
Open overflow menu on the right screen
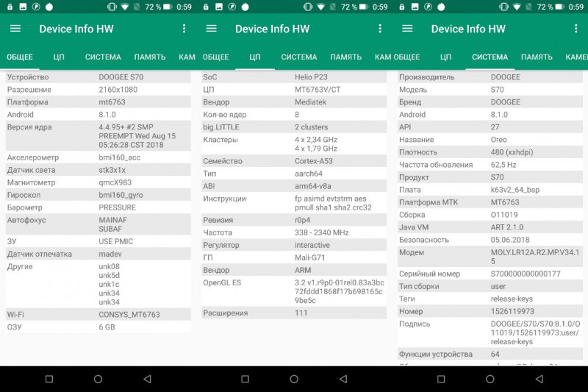(576, 29)
